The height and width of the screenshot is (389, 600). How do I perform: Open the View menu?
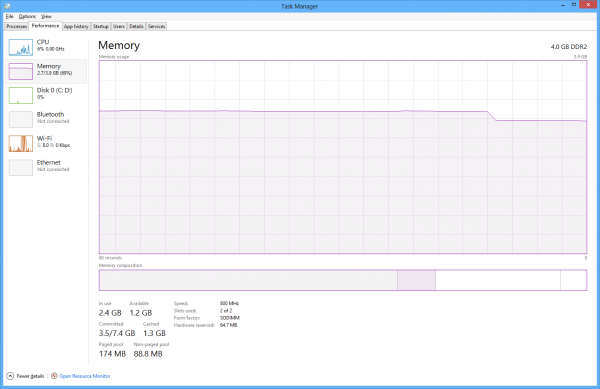(x=46, y=16)
